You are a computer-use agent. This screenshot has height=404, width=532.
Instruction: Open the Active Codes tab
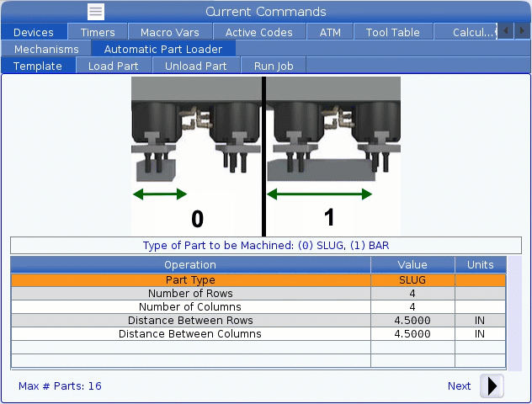[x=259, y=32]
